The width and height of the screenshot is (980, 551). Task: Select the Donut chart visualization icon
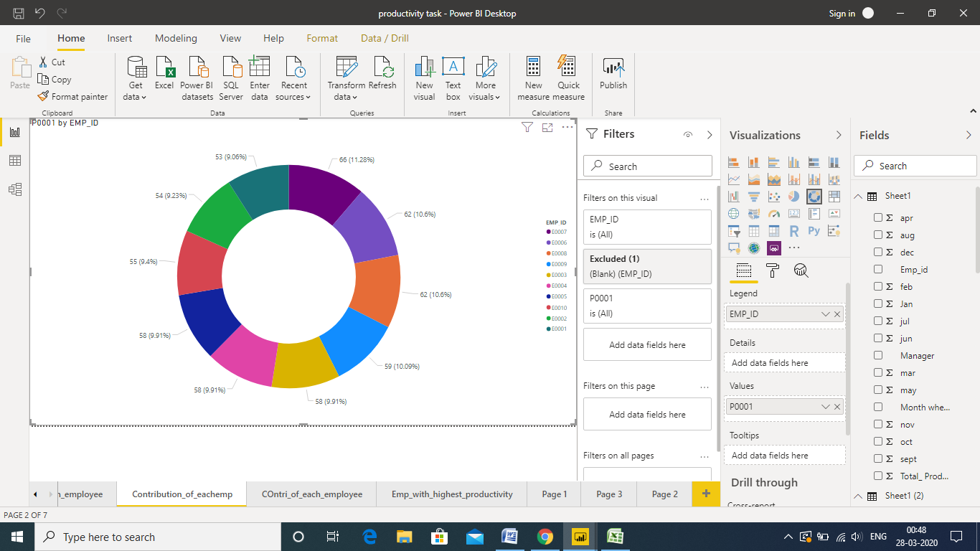coord(814,196)
